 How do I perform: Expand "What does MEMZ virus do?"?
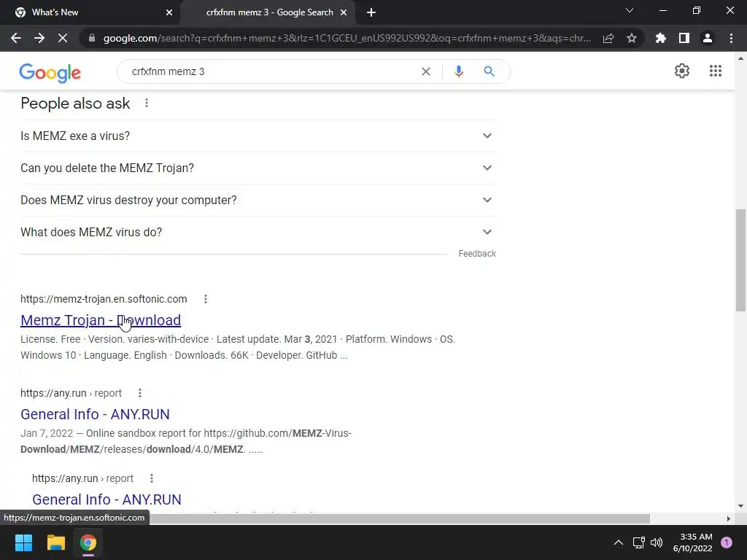point(258,232)
